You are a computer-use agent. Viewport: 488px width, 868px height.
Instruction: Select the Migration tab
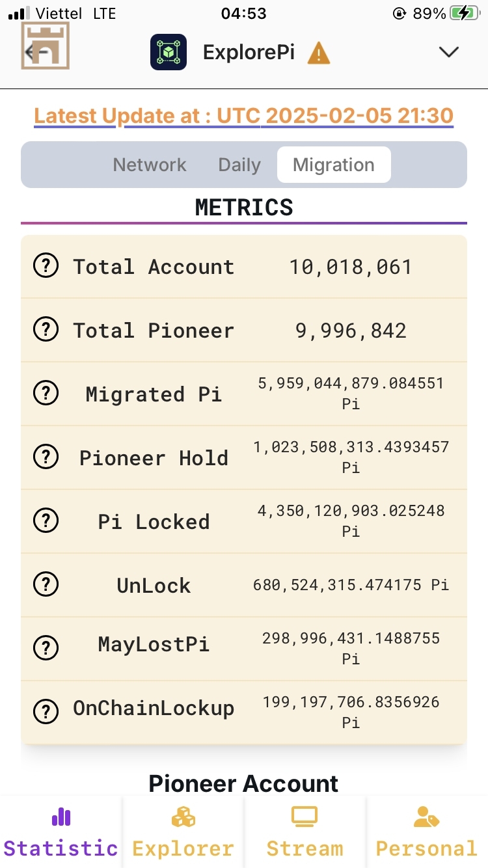click(x=334, y=165)
